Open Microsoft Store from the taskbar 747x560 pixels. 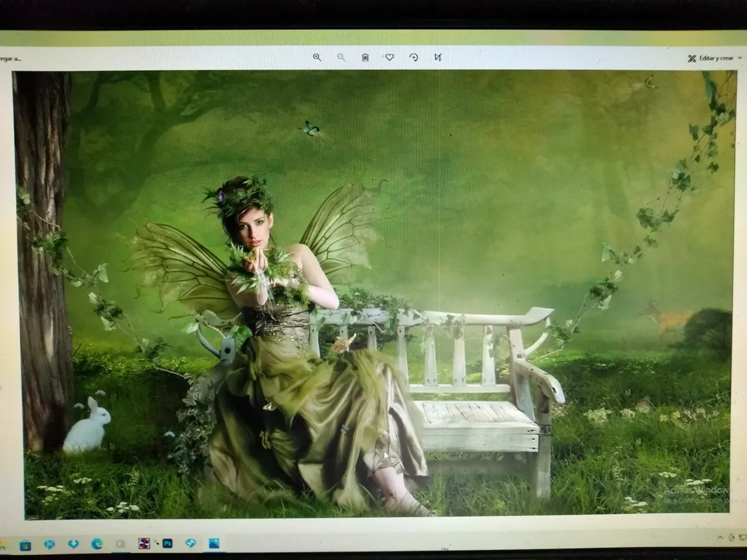point(26,545)
